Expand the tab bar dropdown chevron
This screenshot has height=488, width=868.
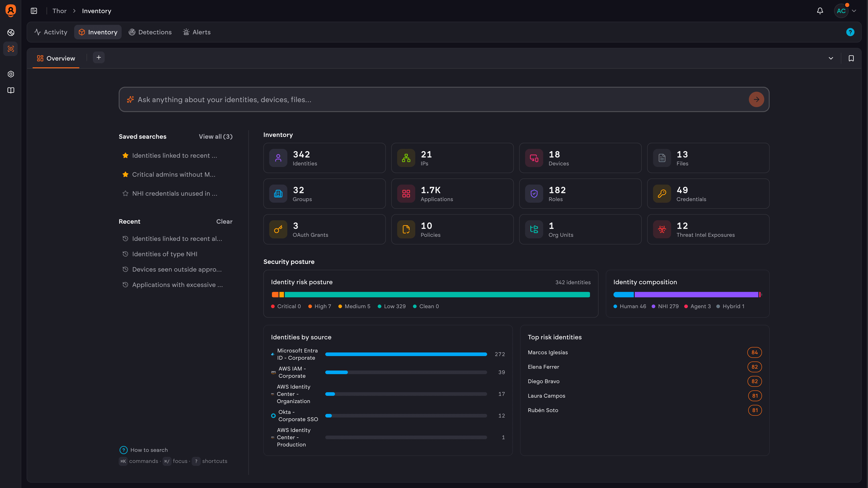831,58
